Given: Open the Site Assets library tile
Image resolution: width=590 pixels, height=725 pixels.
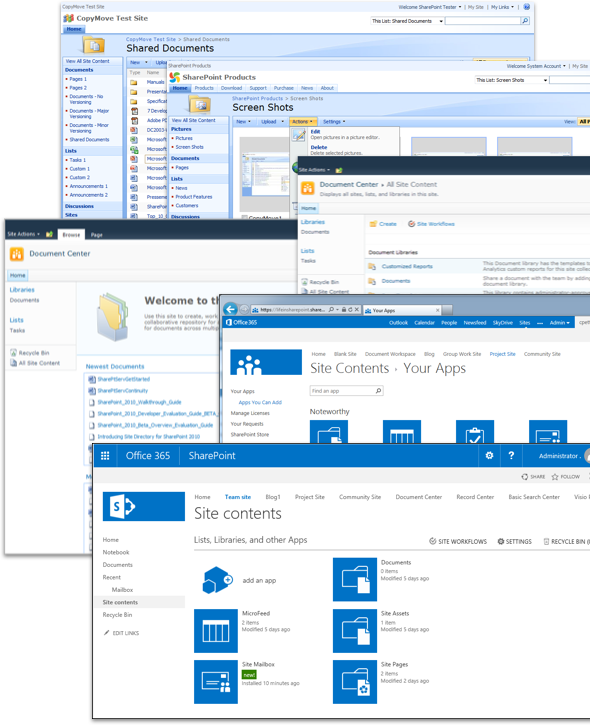Looking at the screenshot, I should point(355,631).
